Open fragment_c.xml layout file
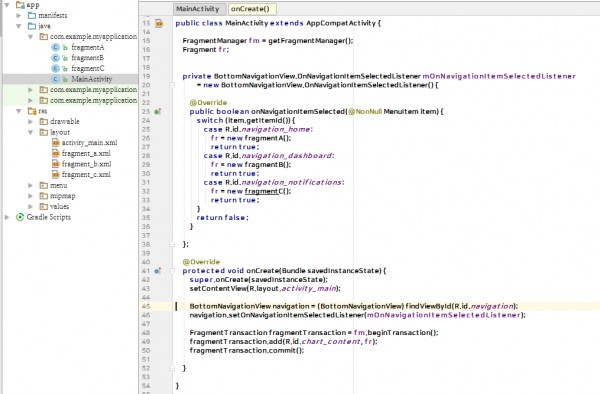This screenshot has height=394, width=600. [86, 174]
